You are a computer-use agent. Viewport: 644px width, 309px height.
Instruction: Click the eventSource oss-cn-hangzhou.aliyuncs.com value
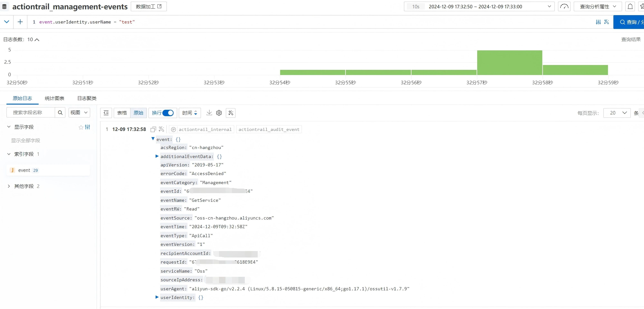point(234,218)
